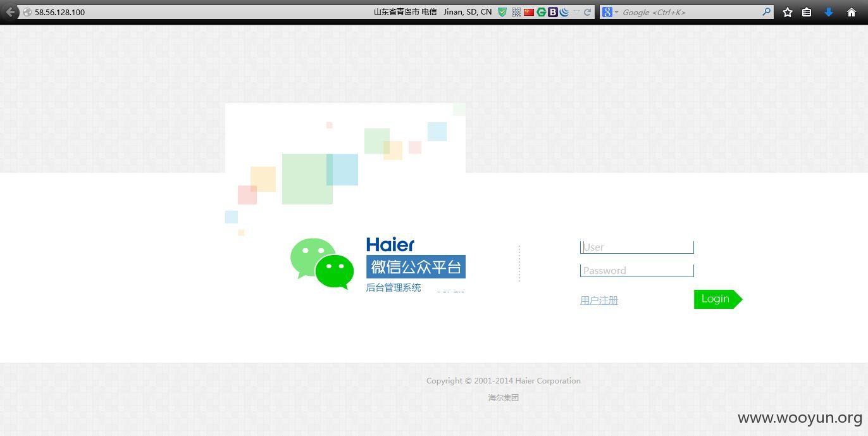Viewport: 868px width, 436px height.
Task: Open the Google search engine selector
Action: click(610, 12)
